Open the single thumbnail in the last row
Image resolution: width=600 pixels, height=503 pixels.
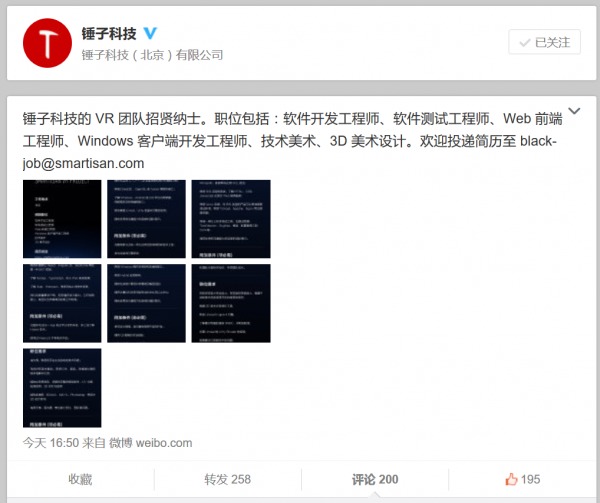tap(62, 388)
